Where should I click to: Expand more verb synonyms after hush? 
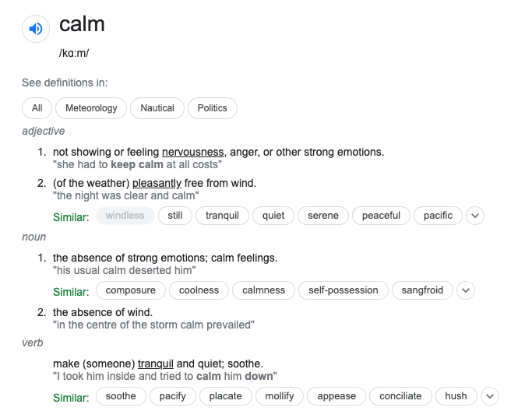point(489,396)
